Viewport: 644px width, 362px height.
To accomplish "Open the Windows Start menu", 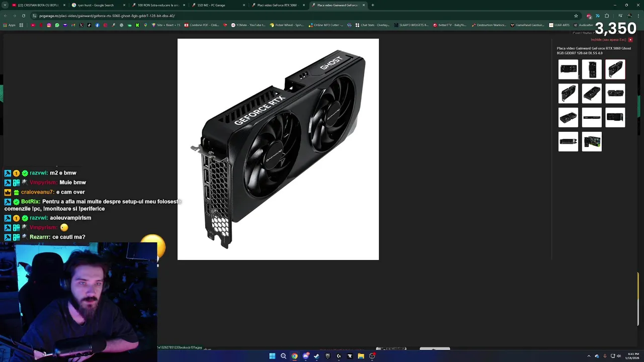I will [272, 356].
